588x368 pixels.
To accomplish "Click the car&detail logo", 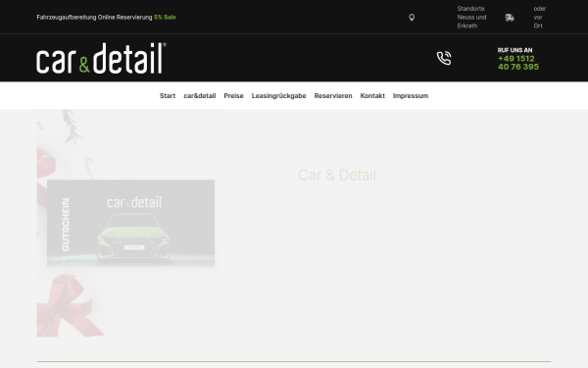I will click(x=101, y=58).
